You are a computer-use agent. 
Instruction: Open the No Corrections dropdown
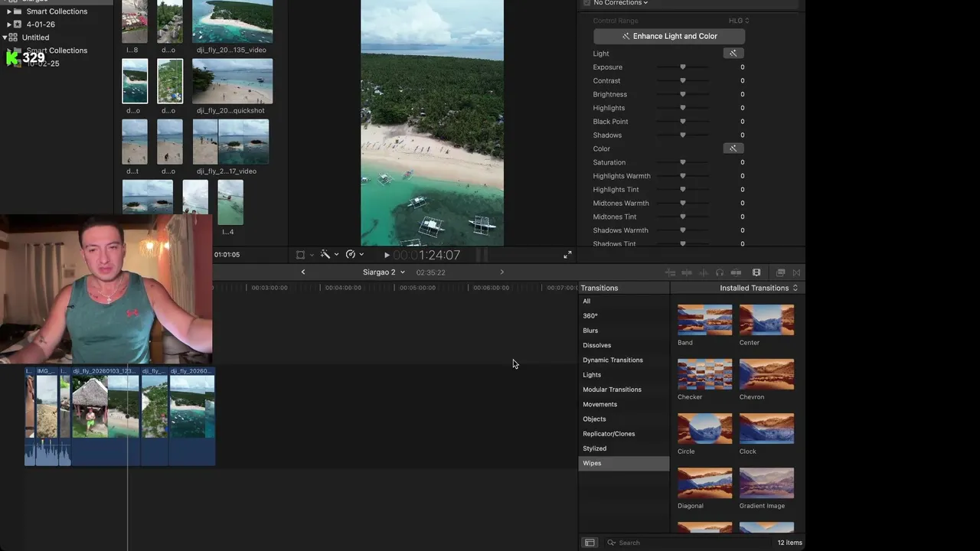click(621, 3)
